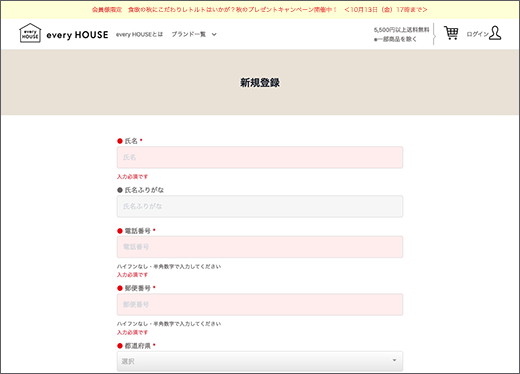Viewport: 520px width, 374px height.
Task: Click the 入力必須です error under 氏名
Action: [x=132, y=177]
